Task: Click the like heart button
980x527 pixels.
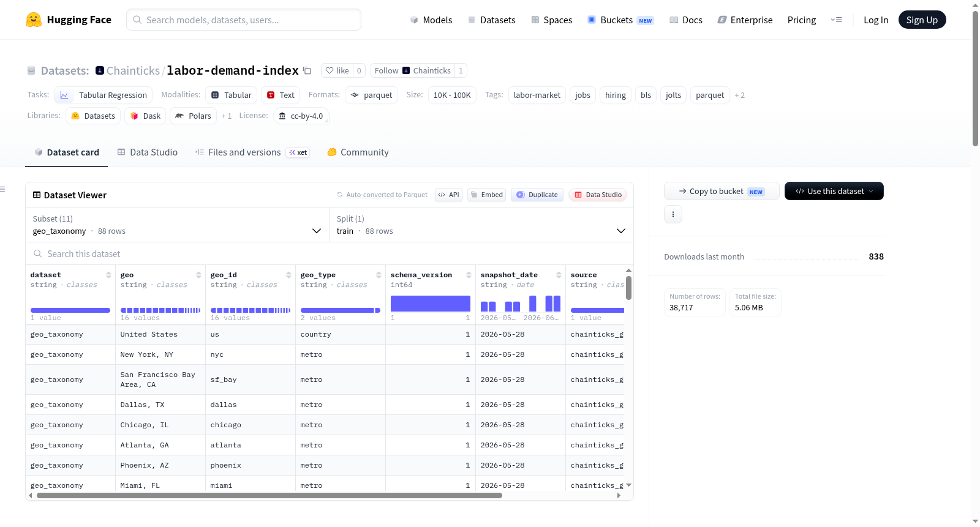Action: [337, 70]
